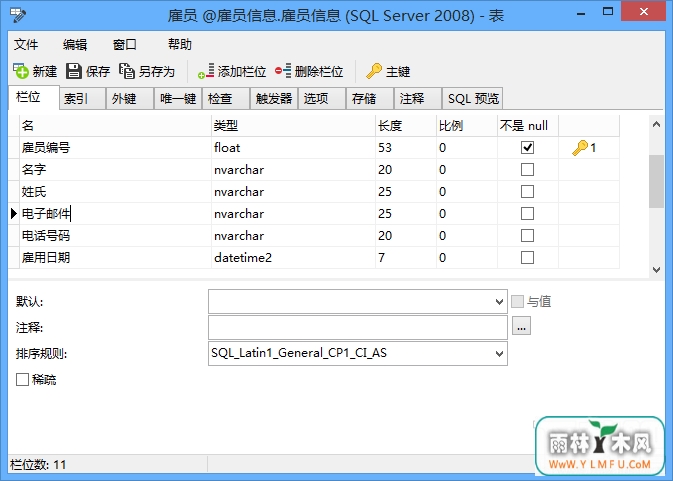Switch to the 触发器 tab
This screenshot has height=481, width=673.
tap(274, 99)
